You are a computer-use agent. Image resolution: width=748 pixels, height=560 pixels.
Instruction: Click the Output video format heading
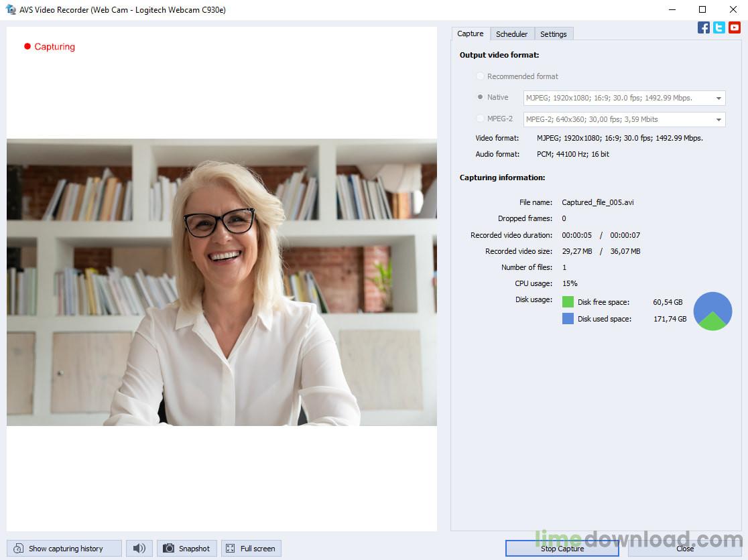pos(499,55)
